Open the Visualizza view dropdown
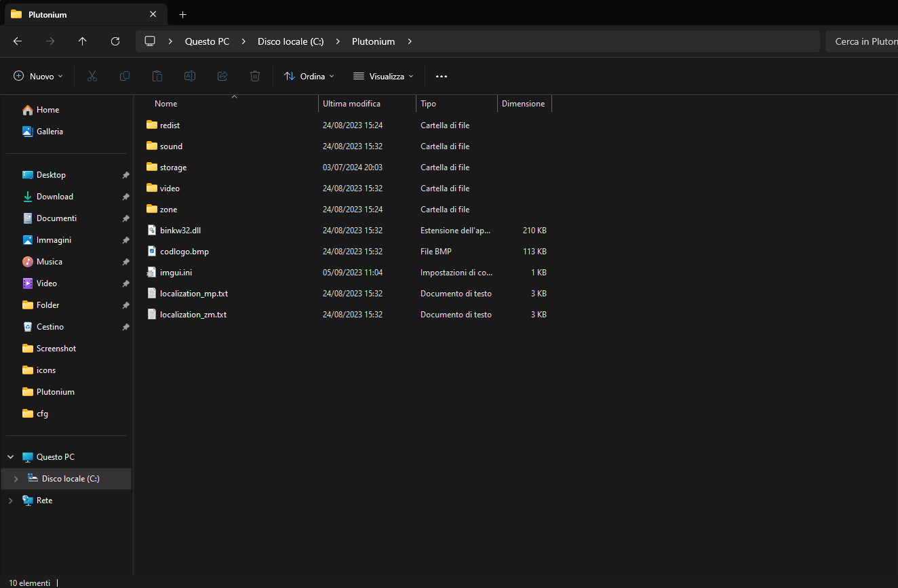Screen dimensions: 898x588 tap(383, 76)
